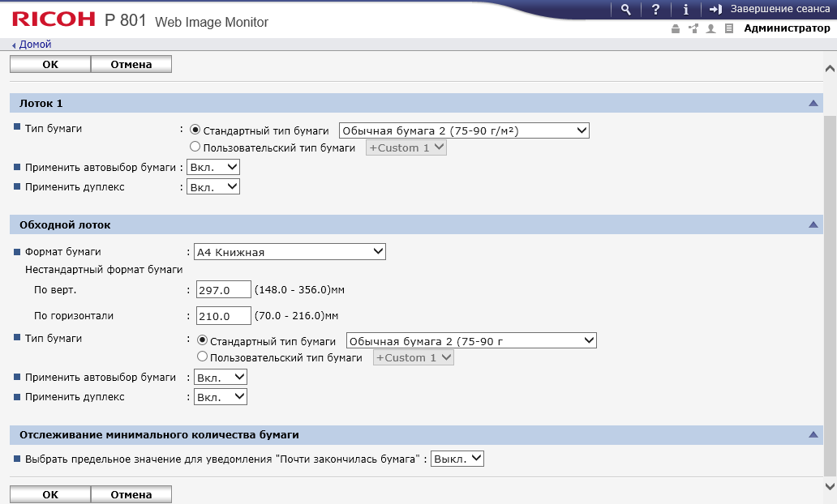The width and height of the screenshot is (837, 504).
Task: Open Лоток 1 standard paper type dropdown
Action: click(464, 130)
